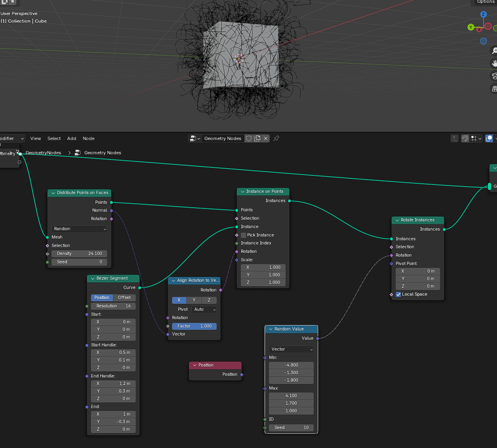Click the Factor slider in Align Rotation
The width and height of the screenshot is (497, 448).
(x=194, y=326)
